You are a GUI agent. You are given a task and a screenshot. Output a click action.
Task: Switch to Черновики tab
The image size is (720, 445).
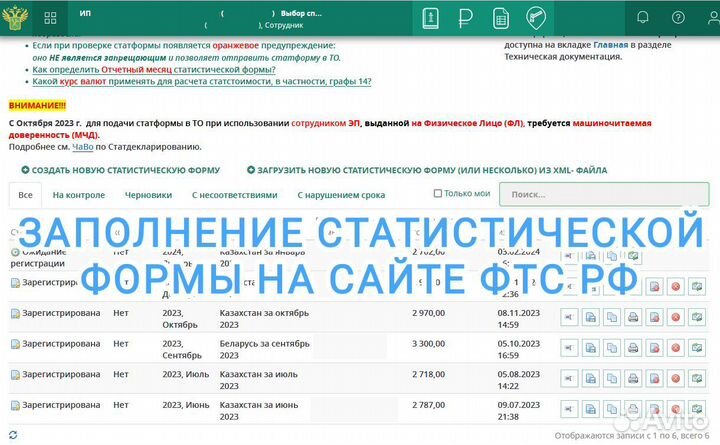pos(148,195)
